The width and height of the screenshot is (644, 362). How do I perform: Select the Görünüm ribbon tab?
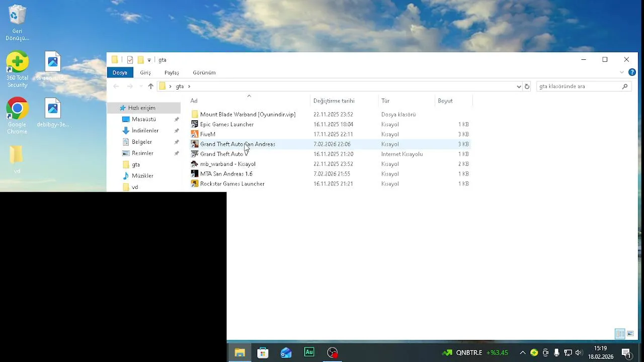[204, 72]
